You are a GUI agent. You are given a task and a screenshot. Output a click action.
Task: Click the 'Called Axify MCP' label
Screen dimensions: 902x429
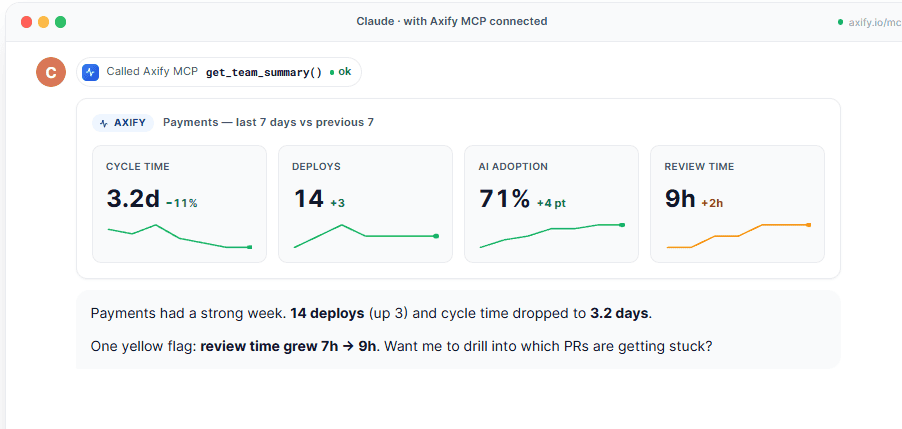click(x=152, y=72)
